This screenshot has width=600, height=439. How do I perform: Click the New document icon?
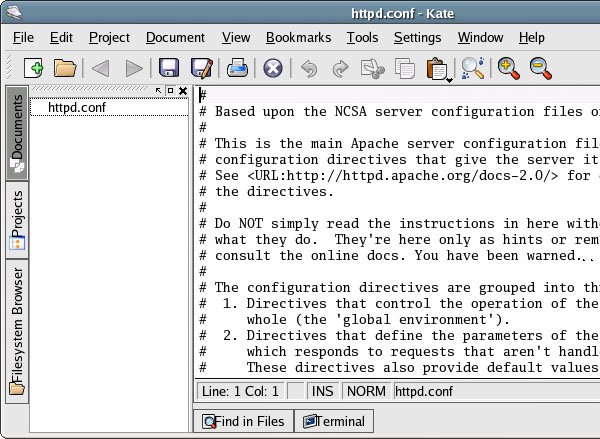click(x=35, y=68)
